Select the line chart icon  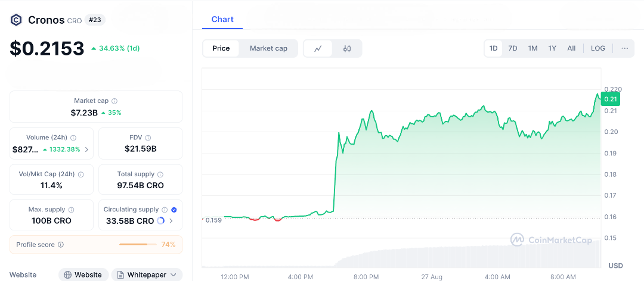coord(318,48)
